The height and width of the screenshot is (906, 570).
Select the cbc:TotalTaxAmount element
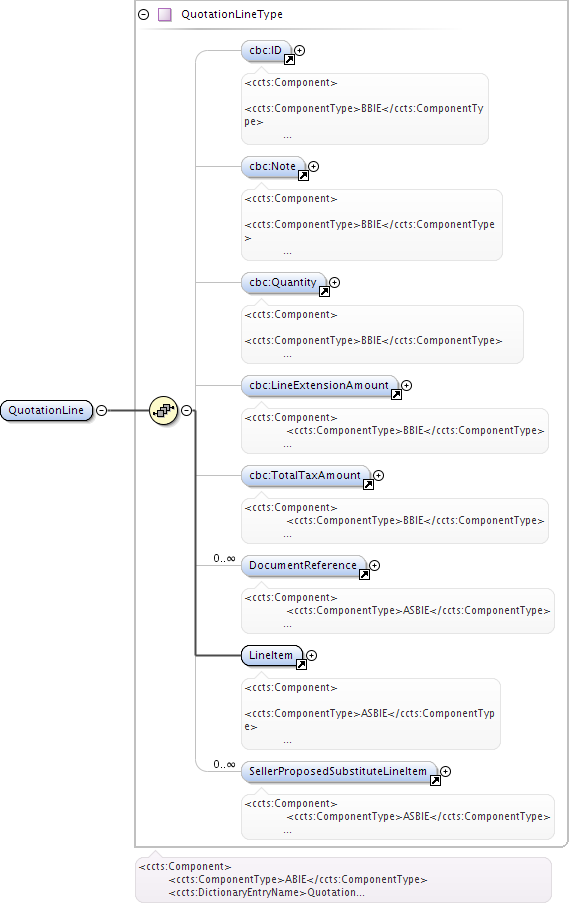tap(305, 476)
